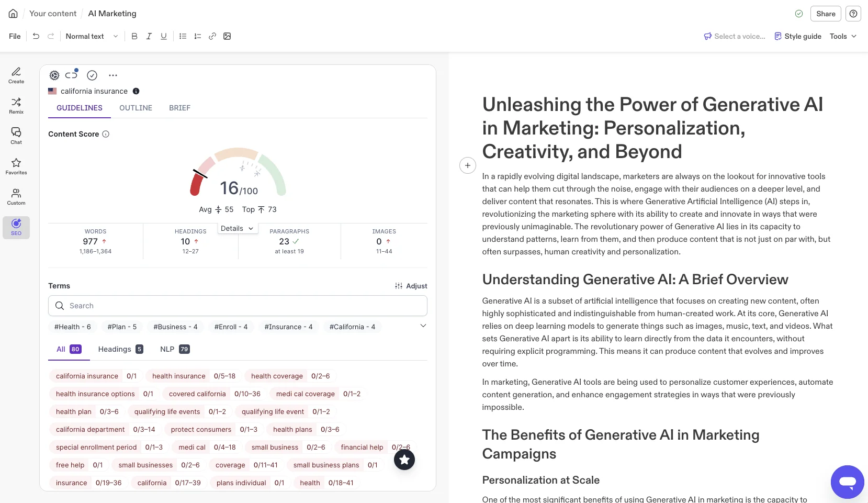Open the Create panel in the sidebar
This screenshot has width=868, height=503.
[16, 76]
